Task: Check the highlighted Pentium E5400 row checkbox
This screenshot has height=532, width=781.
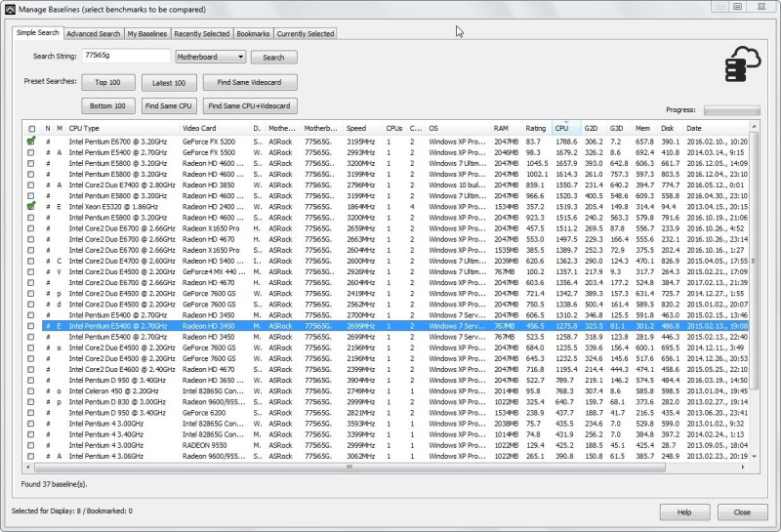Action: pos(31,326)
